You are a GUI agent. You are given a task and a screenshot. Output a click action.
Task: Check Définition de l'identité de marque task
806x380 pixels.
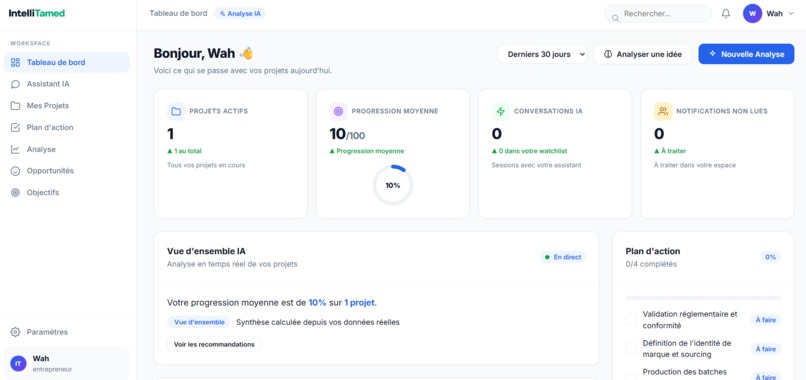[631, 349]
